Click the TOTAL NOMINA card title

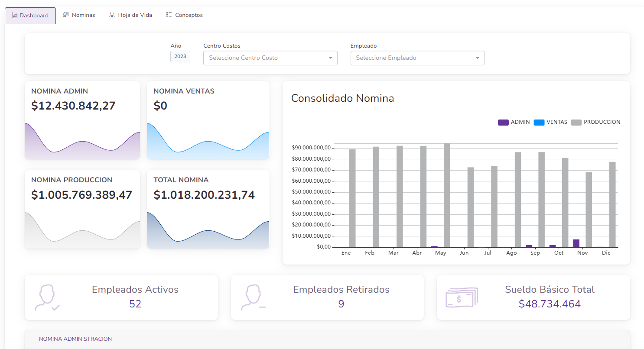181,180
